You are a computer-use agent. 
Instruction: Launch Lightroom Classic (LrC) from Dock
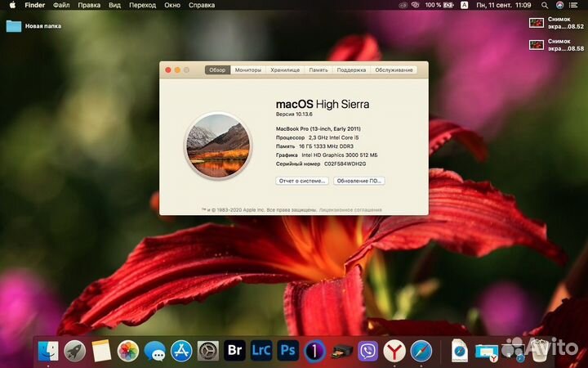point(261,351)
